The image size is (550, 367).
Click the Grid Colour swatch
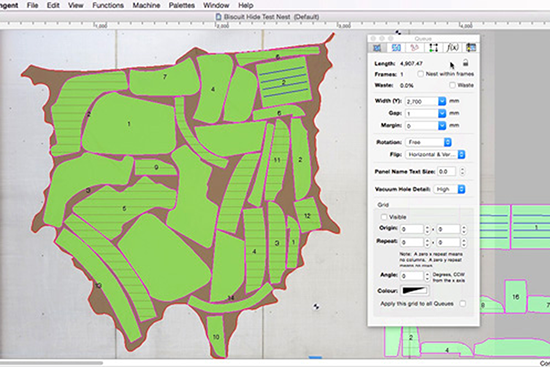click(x=415, y=291)
